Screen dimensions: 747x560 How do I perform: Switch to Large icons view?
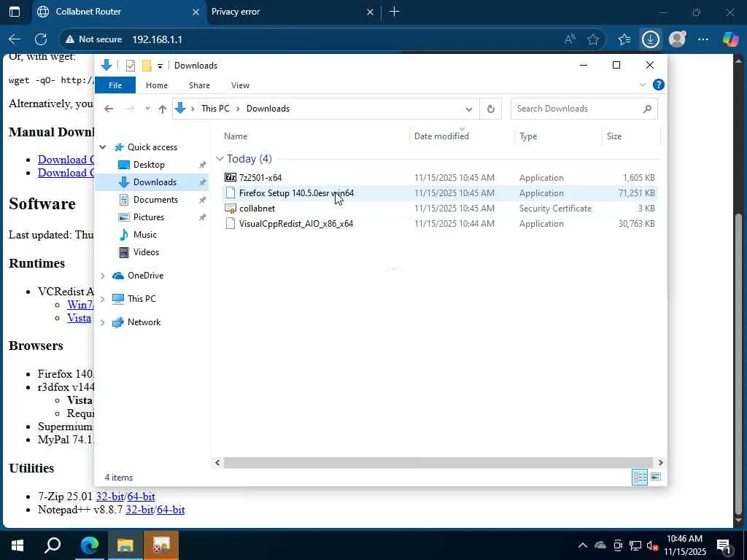(x=656, y=477)
